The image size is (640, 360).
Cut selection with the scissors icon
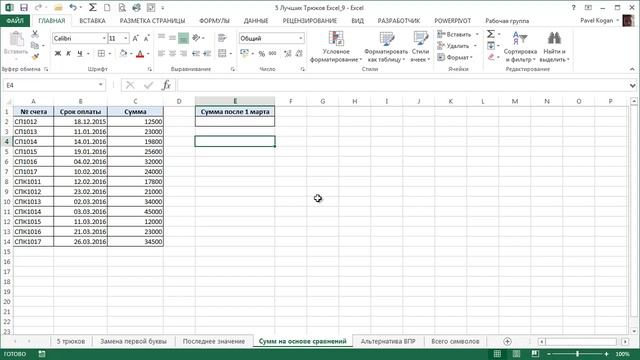[x=35, y=34]
